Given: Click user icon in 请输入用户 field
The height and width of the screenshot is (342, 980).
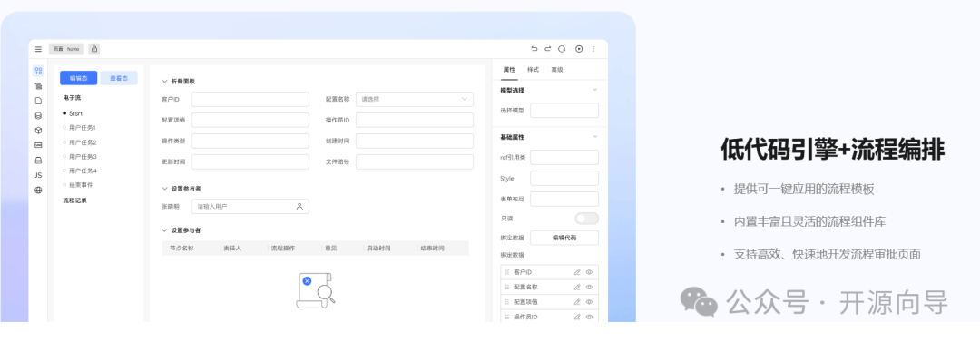Looking at the screenshot, I should click(x=299, y=206).
